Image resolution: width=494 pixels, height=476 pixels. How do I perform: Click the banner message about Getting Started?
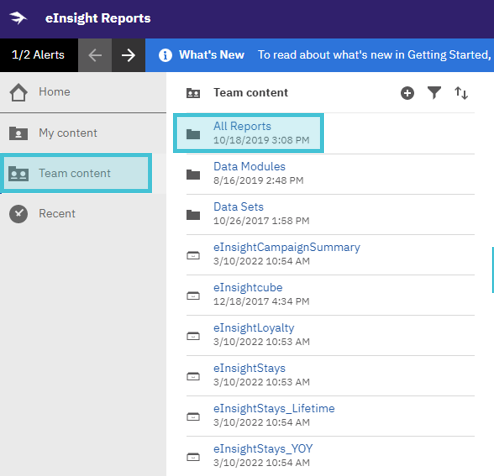375,55
